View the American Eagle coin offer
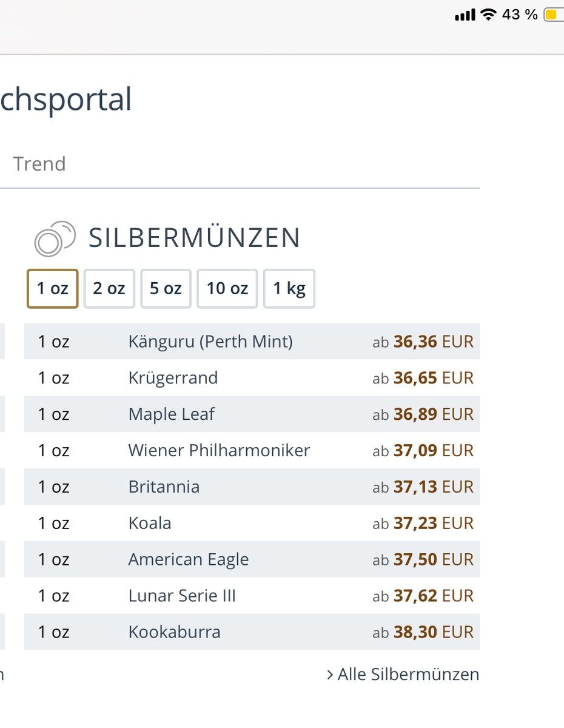This screenshot has height=728, width=564. 189,560
